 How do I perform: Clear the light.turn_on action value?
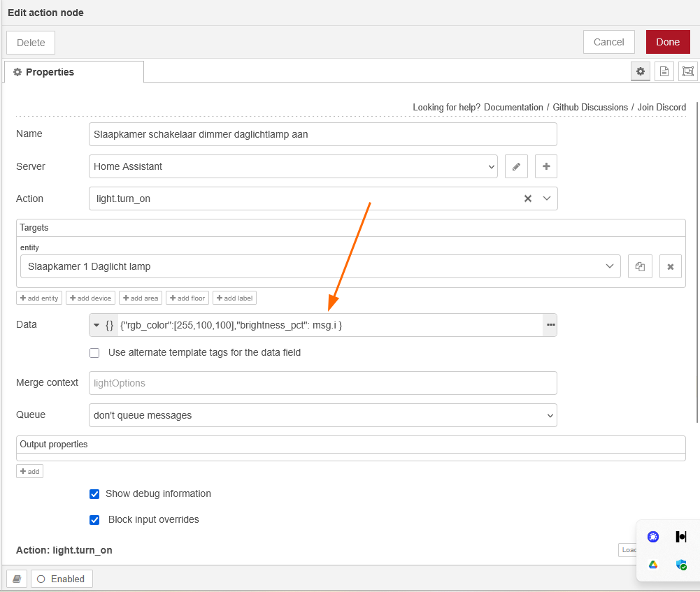pos(528,198)
